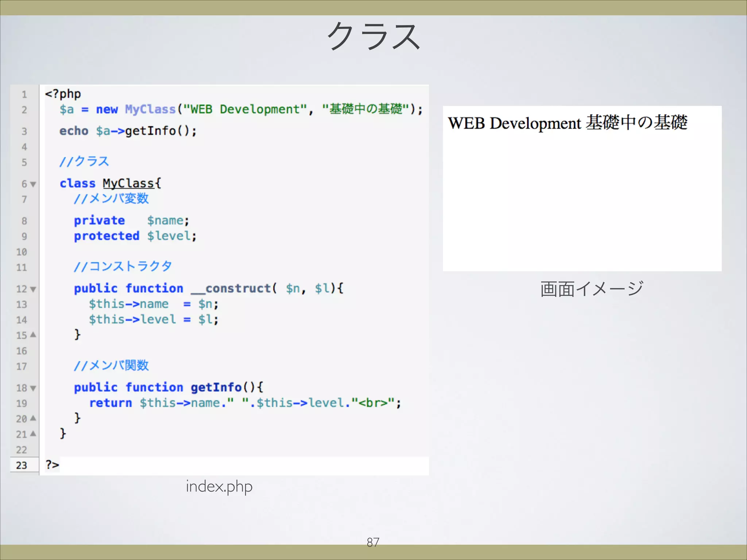
Task: Click the "基礎中の基礎" string argument
Action: (x=366, y=109)
